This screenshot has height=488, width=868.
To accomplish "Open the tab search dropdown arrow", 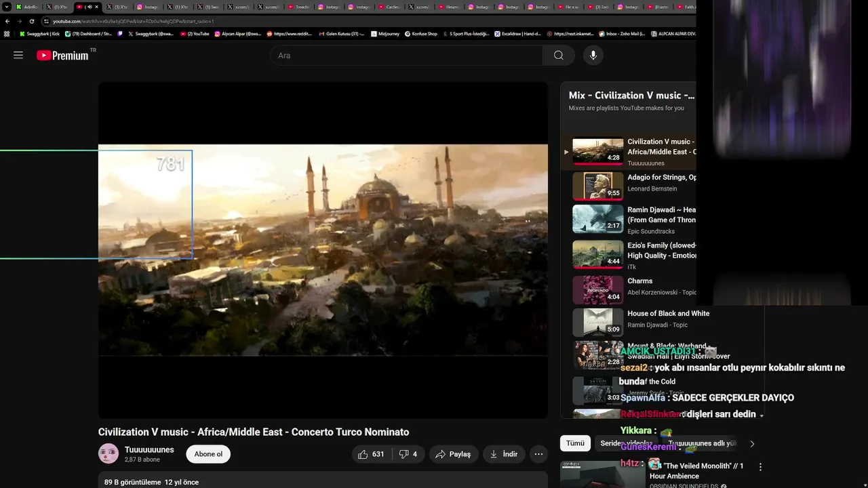I will coord(7,7).
